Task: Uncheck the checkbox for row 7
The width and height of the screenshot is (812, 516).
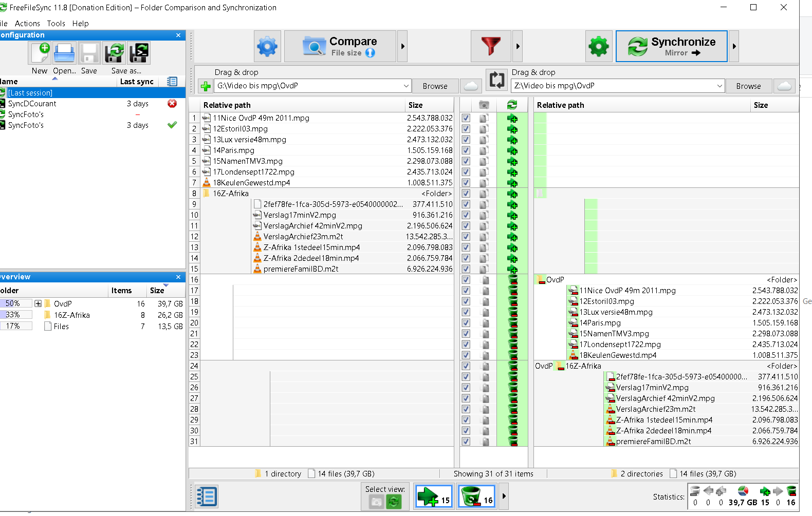Action: click(x=466, y=183)
